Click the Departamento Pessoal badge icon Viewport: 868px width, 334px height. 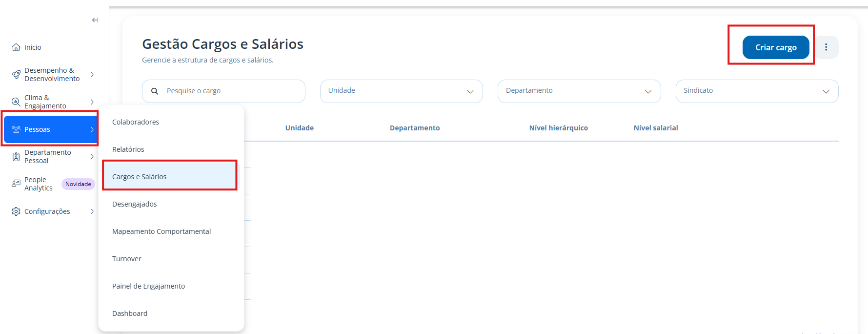[x=16, y=157]
